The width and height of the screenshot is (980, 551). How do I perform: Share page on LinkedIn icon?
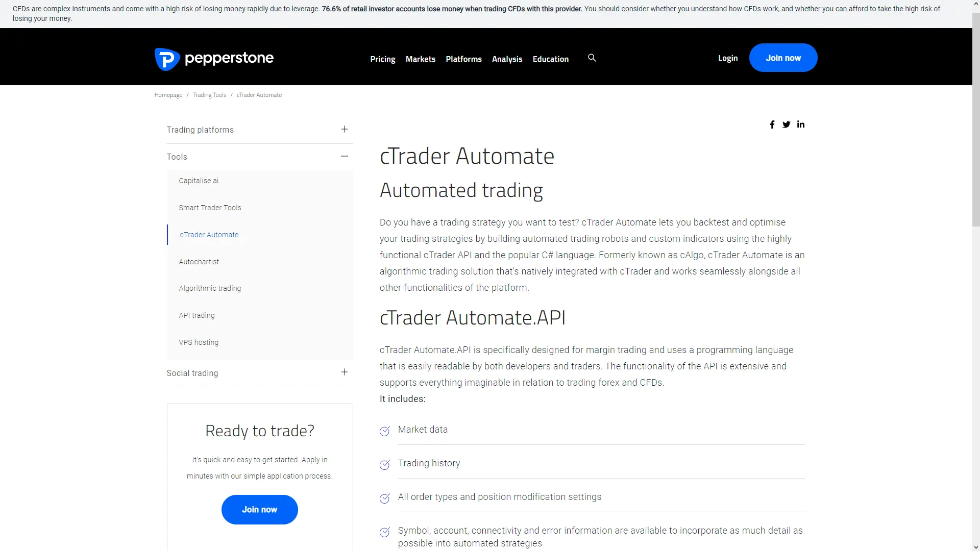click(x=801, y=124)
